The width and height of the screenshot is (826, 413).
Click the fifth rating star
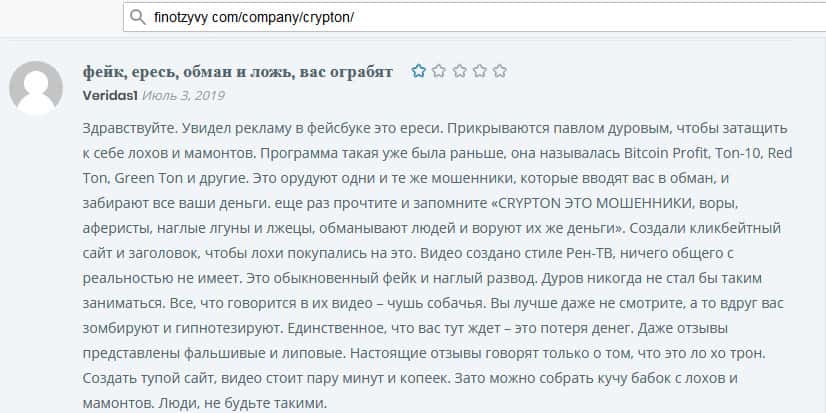tap(500, 71)
